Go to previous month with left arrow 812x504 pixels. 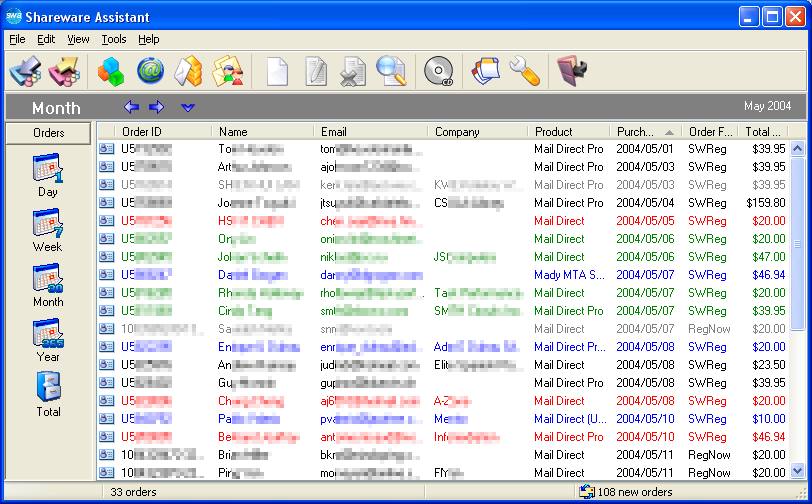point(132,107)
